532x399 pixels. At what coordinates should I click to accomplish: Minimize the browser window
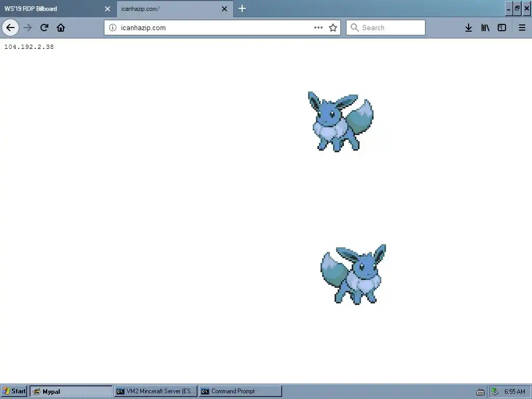508,9
